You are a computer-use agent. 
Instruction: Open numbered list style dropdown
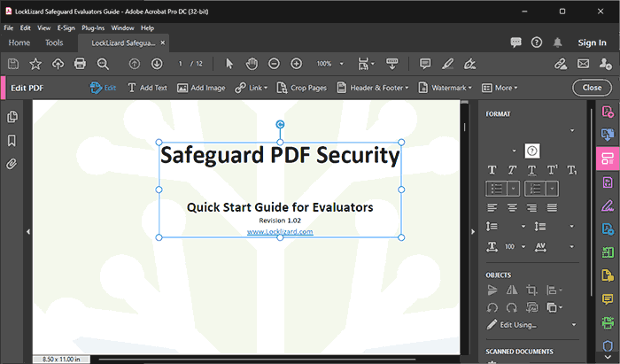[x=552, y=189]
